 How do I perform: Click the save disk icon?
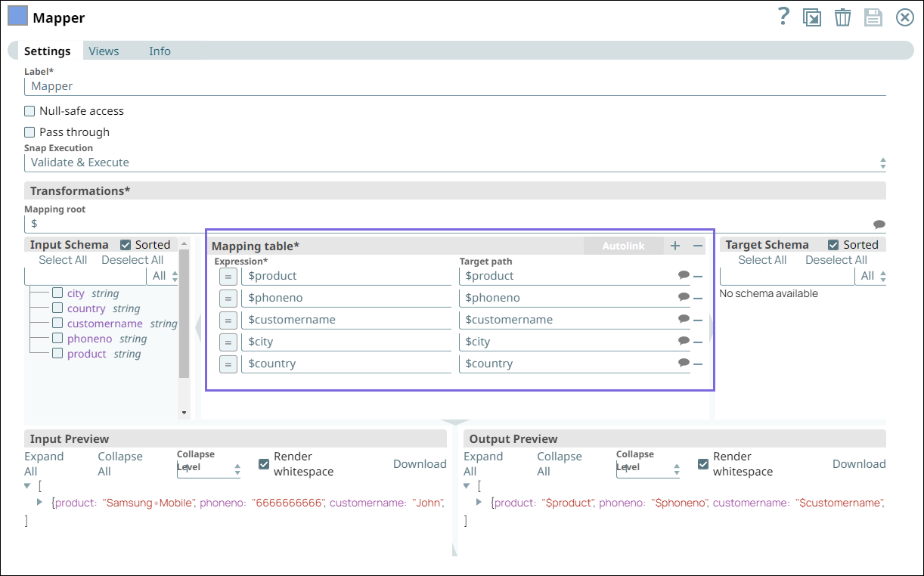(873, 17)
